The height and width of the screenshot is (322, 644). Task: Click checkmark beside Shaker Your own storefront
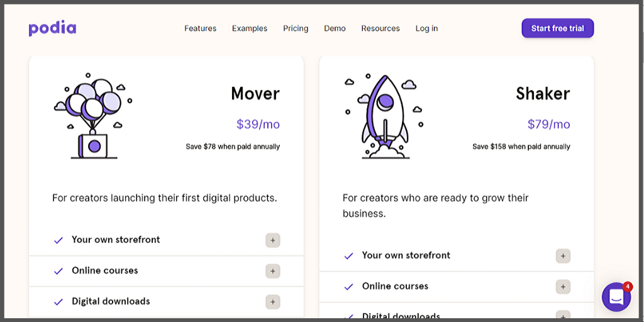(348, 256)
